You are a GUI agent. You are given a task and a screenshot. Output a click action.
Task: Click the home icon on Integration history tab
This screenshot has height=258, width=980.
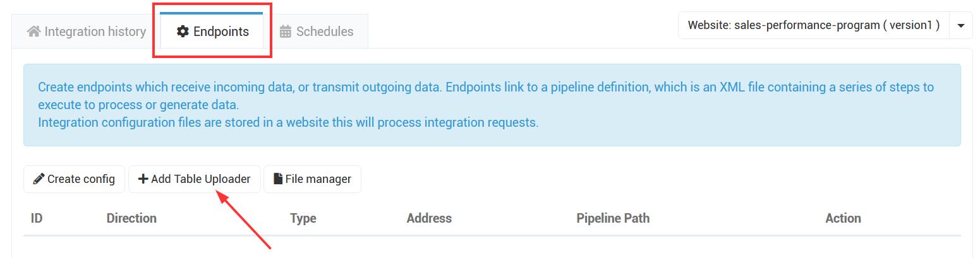[34, 31]
